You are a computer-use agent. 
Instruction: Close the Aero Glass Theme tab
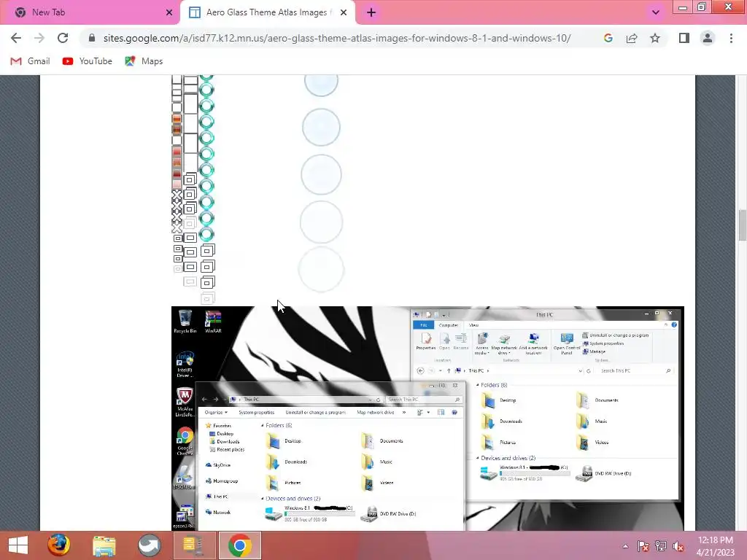(344, 12)
